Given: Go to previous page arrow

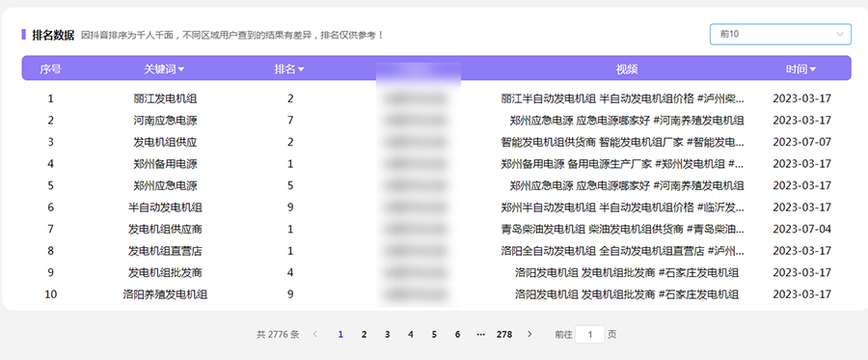Looking at the screenshot, I should click(315, 335).
